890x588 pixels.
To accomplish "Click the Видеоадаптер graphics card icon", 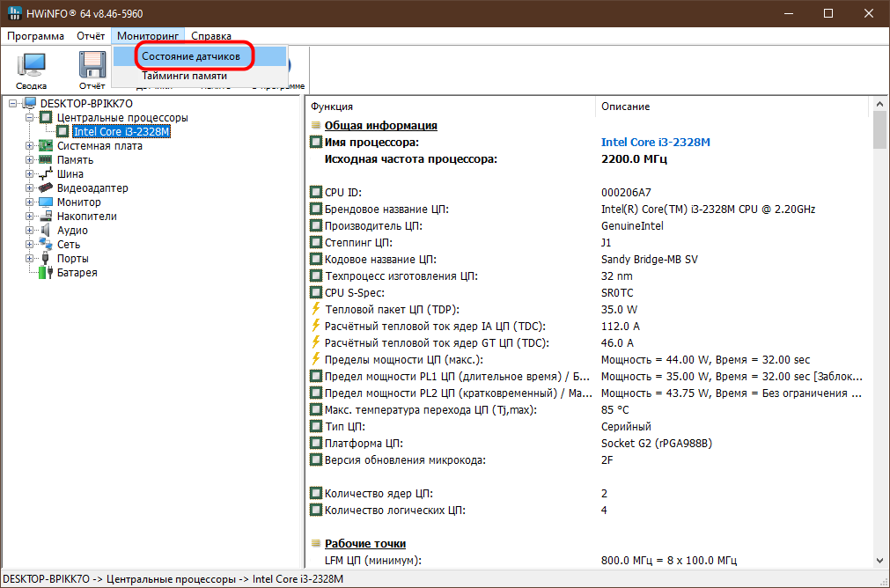I will pyautogui.click(x=46, y=187).
